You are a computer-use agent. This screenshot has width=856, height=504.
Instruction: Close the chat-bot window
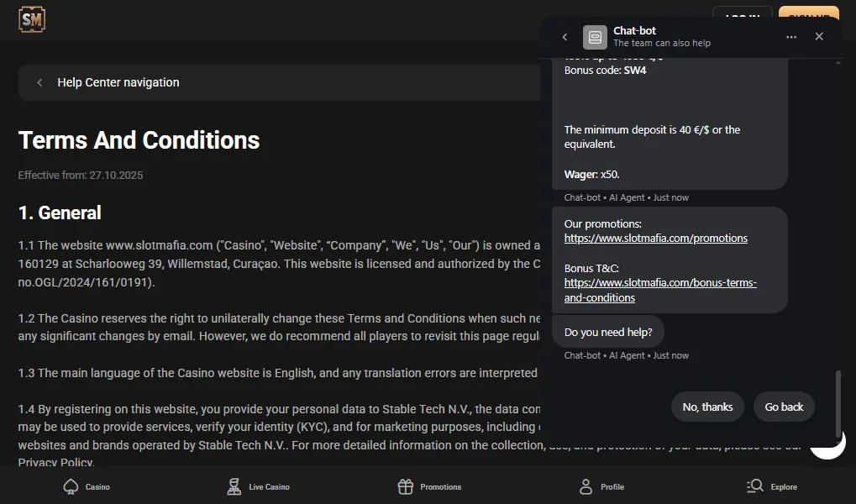(x=819, y=37)
